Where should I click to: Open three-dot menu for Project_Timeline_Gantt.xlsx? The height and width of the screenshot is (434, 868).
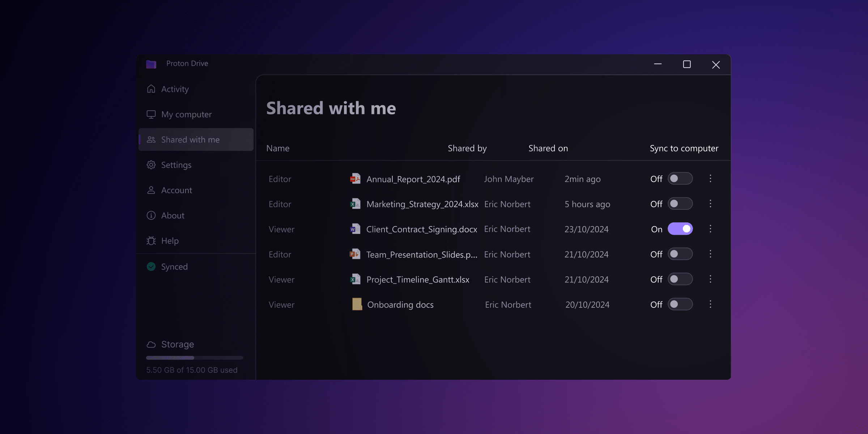tap(710, 279)
